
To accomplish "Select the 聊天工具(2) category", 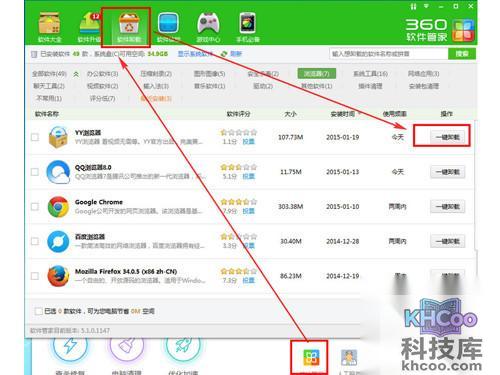I will click(x=49, y=86).
